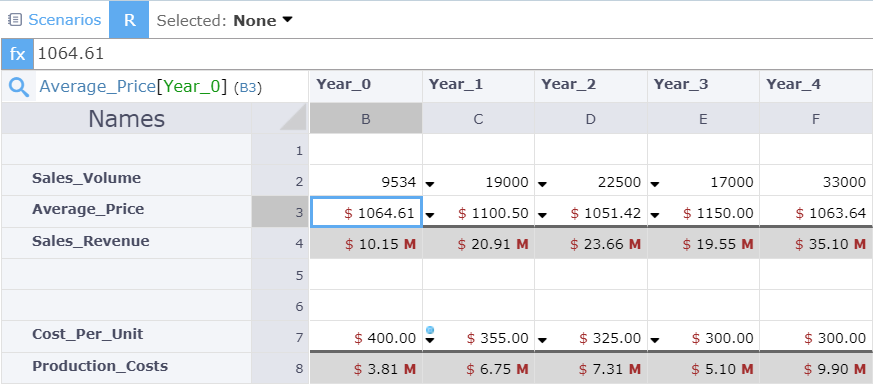Click the fx formula button
Viewport: 873px width, 384px height.
pyautogui.click(x=17, y=54)
